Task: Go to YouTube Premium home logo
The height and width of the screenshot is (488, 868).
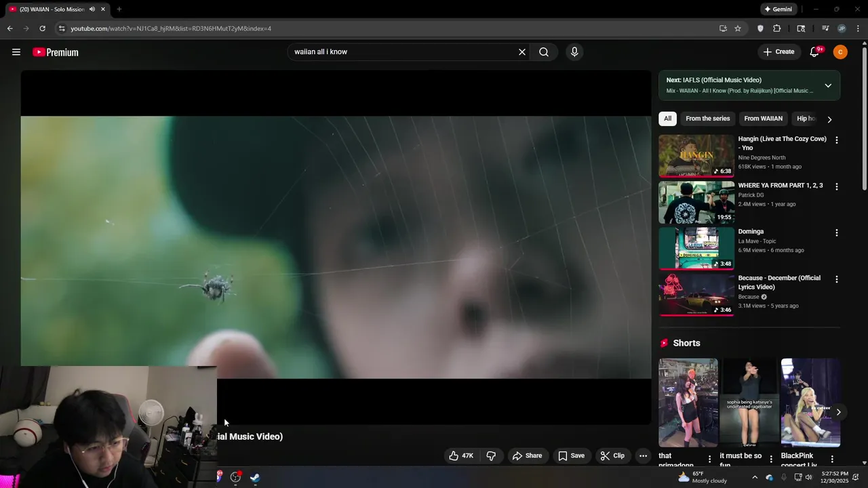Action: [x=56, y=52]
